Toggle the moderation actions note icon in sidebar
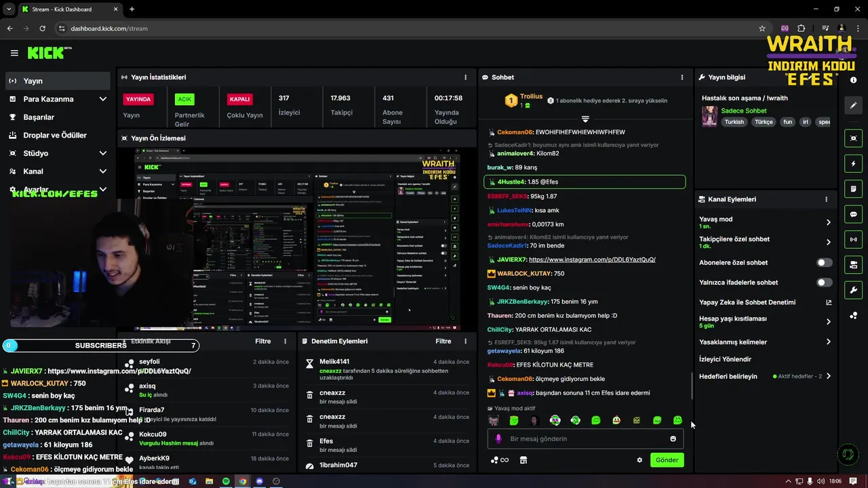Viewport: 868px width, 488px height. coord(853,188)
